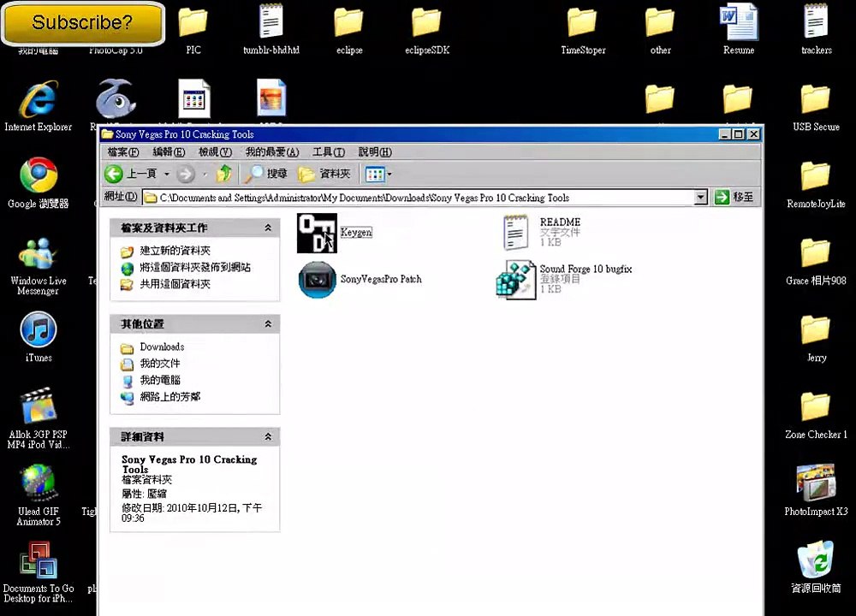This screenshot has height=616, width=856.
Task: Click the Go (移至) button
Action: [734, 198]
